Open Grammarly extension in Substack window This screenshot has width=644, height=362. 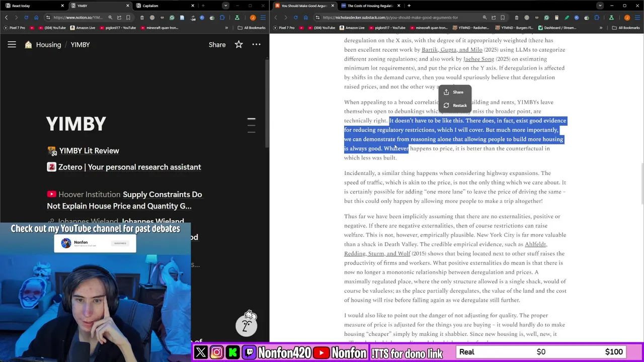(546, 18)
